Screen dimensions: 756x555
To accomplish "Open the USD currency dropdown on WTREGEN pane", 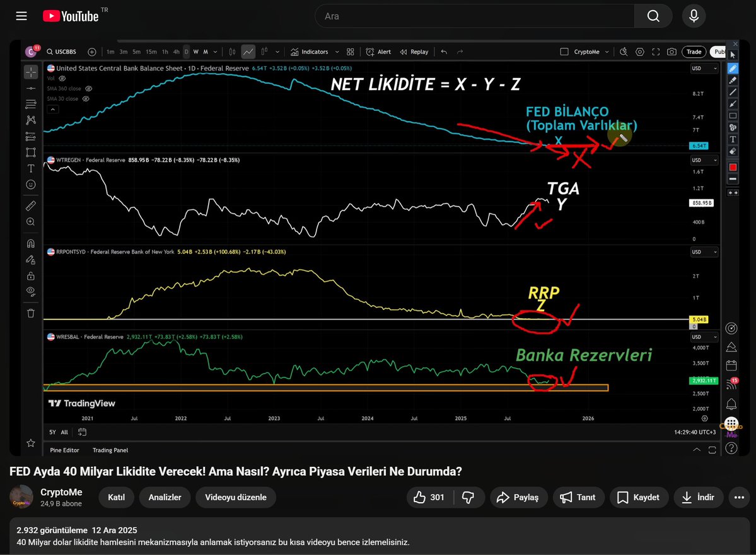I will (704, 160).
